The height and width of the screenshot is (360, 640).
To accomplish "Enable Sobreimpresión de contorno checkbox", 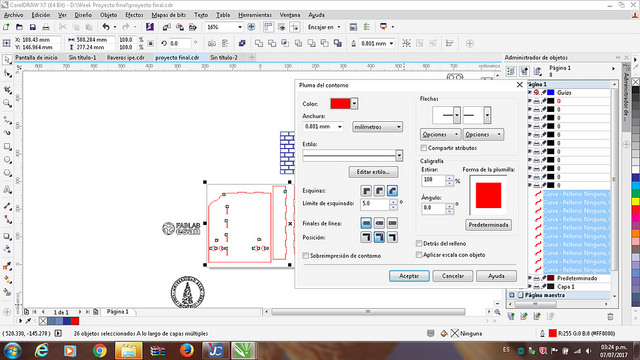I will point(305,256).
